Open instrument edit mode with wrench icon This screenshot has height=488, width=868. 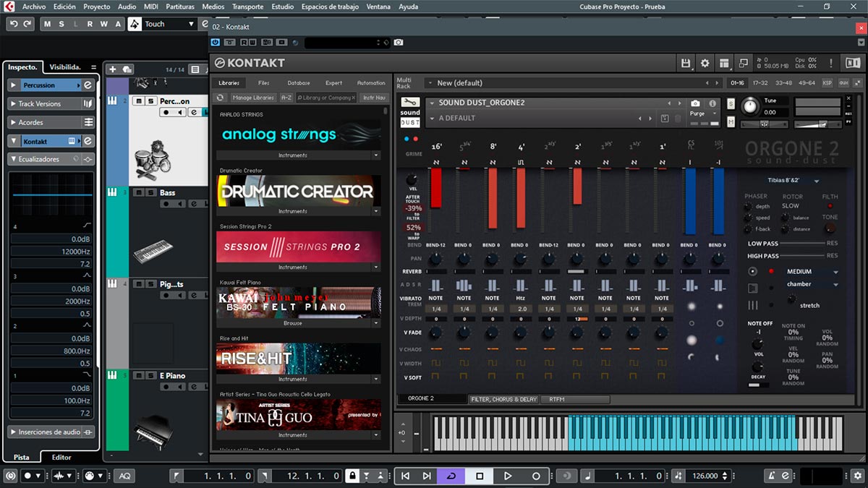410,103
